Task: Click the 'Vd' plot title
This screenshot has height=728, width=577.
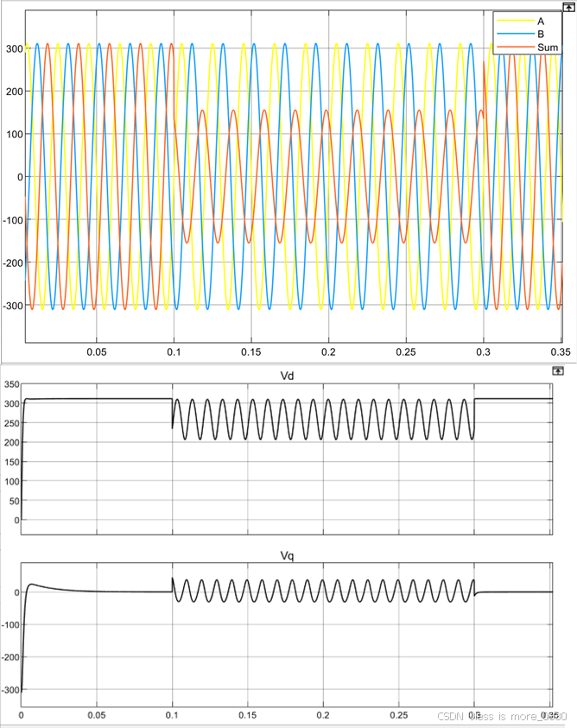Action: coord(287,376)
